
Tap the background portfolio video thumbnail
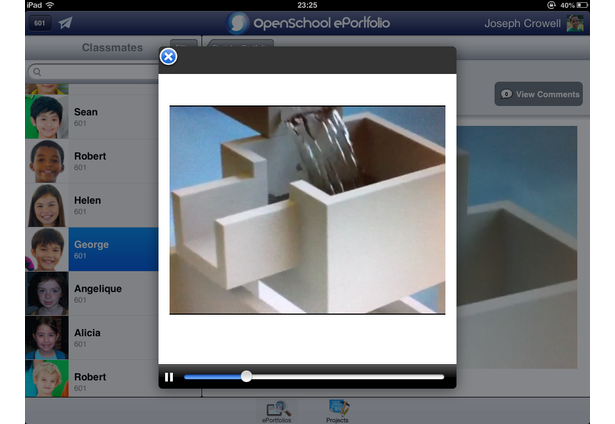[517, 247]
